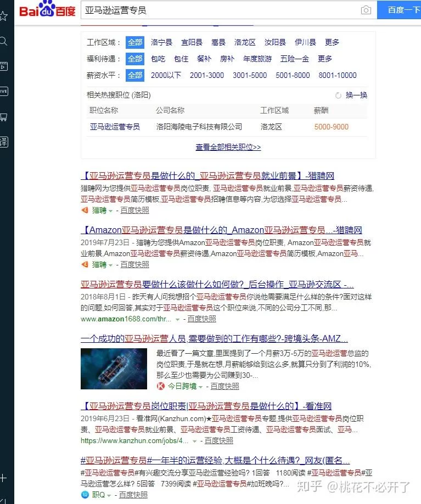
Task: Open thumbnail image of 跨境头条 result
Action: point(114,369)
